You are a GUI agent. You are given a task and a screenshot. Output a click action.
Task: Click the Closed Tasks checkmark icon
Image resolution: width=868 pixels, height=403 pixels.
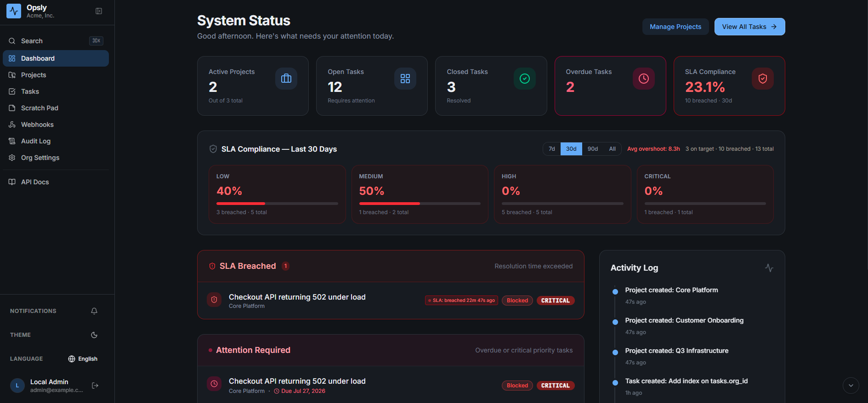525,79
